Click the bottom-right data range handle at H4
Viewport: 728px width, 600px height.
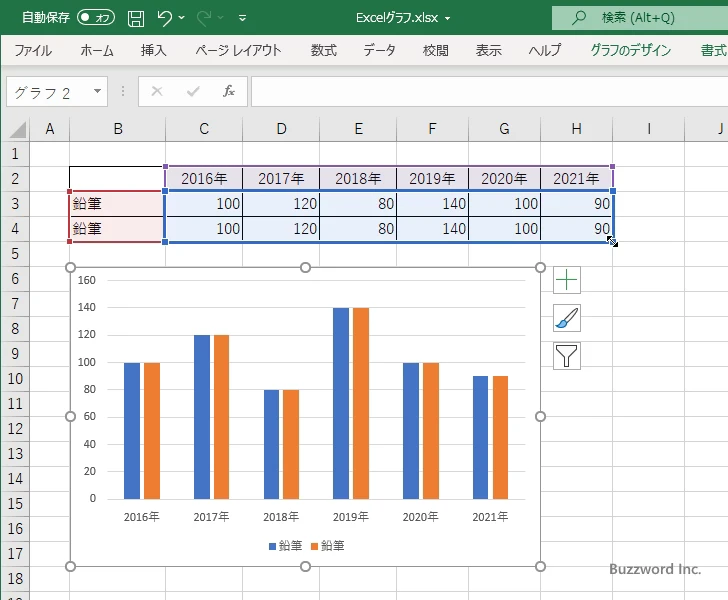point(613,242)
